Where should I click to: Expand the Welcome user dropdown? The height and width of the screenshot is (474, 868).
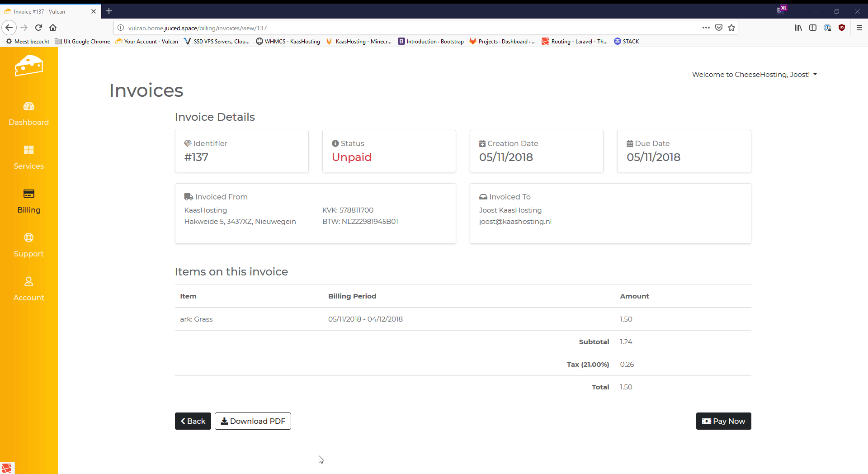click(x=754, y=75)
